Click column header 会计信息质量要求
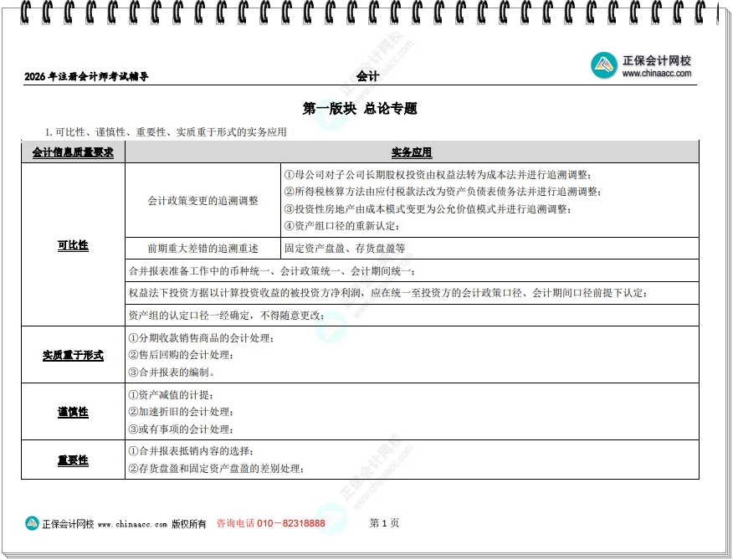The width and height of the screenshot is (733, 560). tap(73, 152)
